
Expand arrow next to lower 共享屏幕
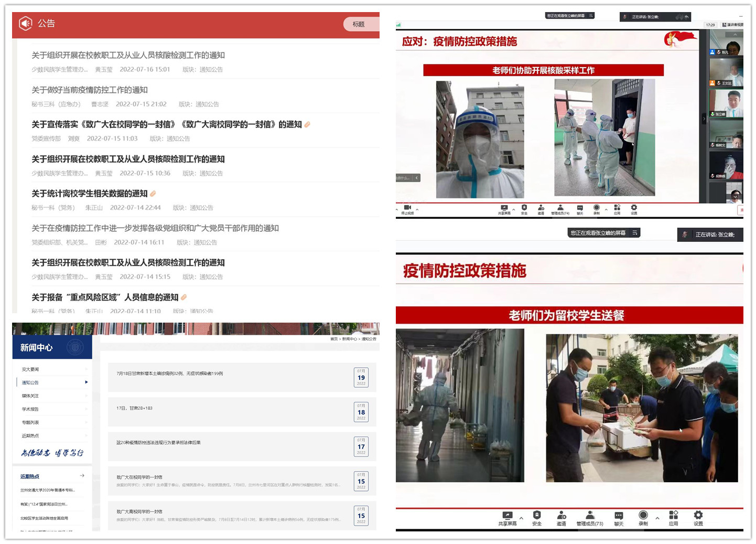521,518
